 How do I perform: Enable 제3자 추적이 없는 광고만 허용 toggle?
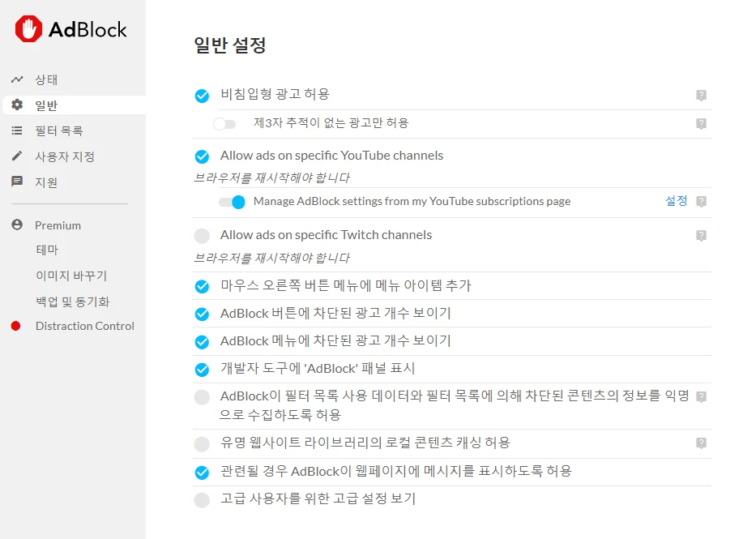click(225, 123)
